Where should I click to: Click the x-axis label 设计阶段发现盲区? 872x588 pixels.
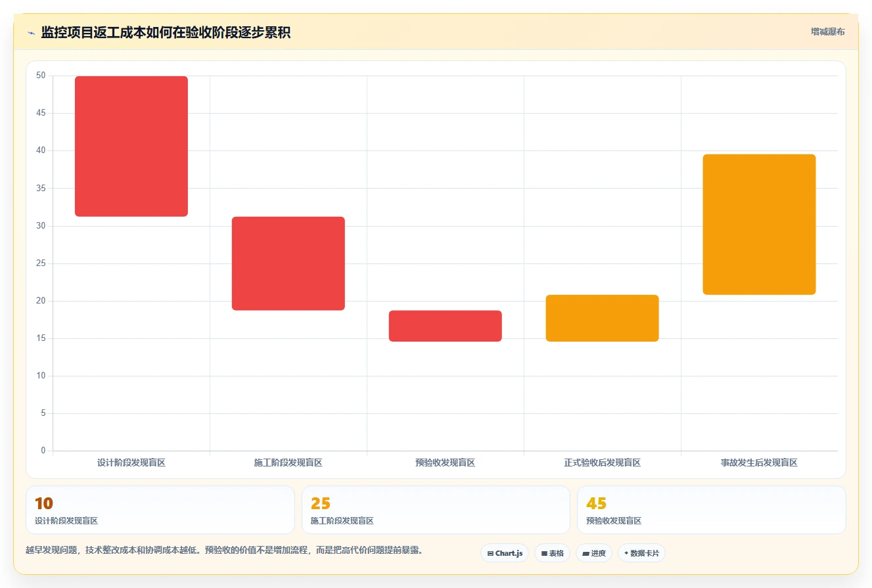coord(131,463)
